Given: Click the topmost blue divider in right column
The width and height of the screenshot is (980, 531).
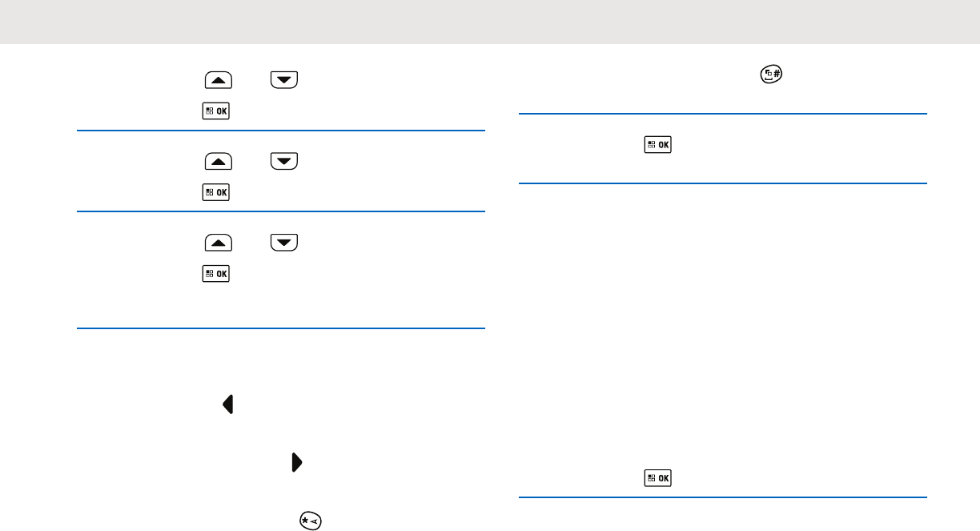Looking at the screenshot, I should 723,114.
